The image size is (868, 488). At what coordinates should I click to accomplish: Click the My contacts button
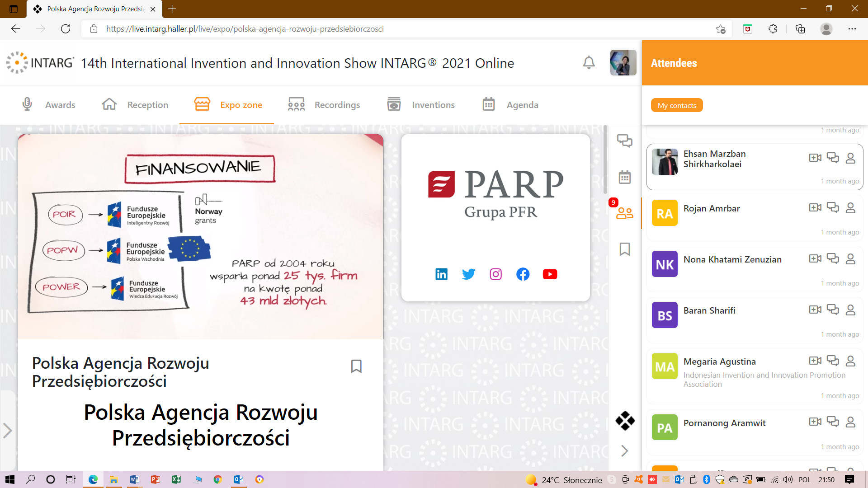(677, 105)
